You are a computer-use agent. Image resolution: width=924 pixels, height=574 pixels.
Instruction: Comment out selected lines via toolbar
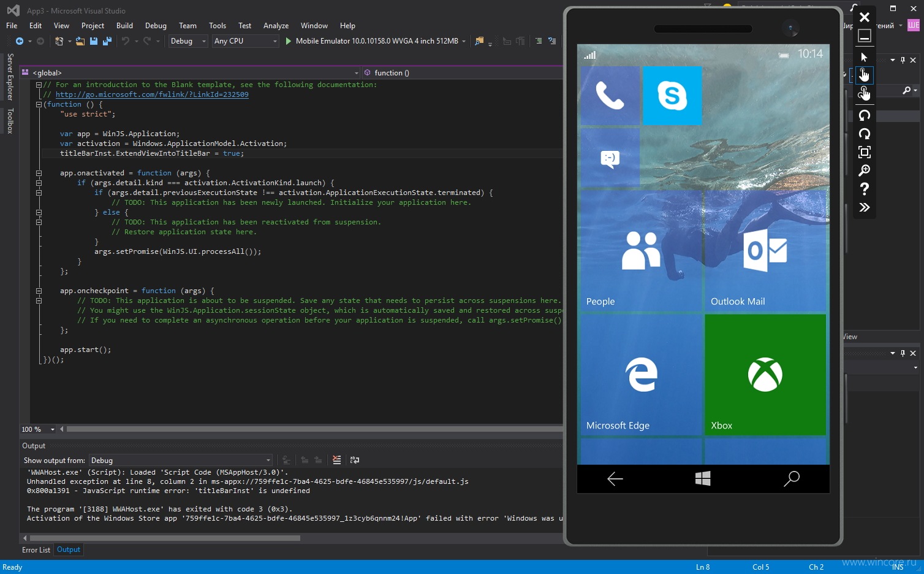(539, 41)
